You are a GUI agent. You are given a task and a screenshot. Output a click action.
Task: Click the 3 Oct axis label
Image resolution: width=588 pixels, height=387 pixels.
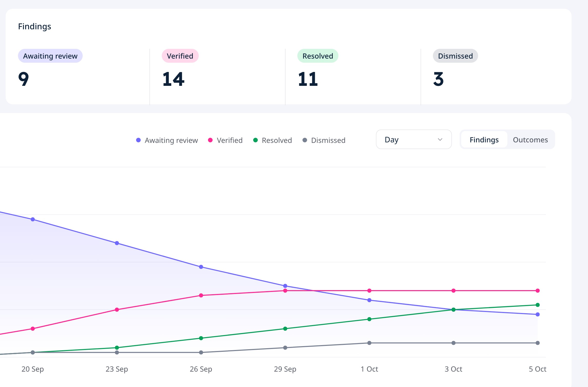click(x=453, y=369)
